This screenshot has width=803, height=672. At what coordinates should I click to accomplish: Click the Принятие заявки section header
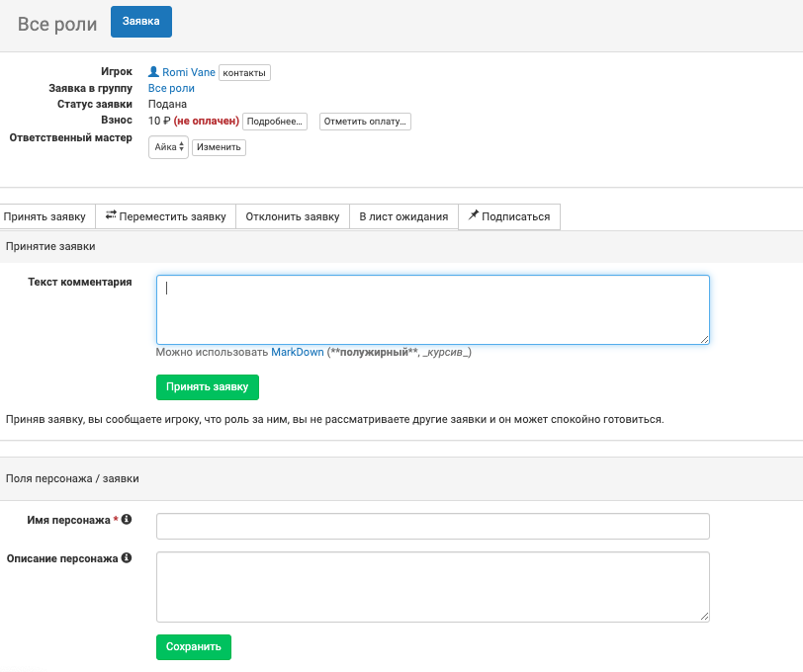(50, 246)
